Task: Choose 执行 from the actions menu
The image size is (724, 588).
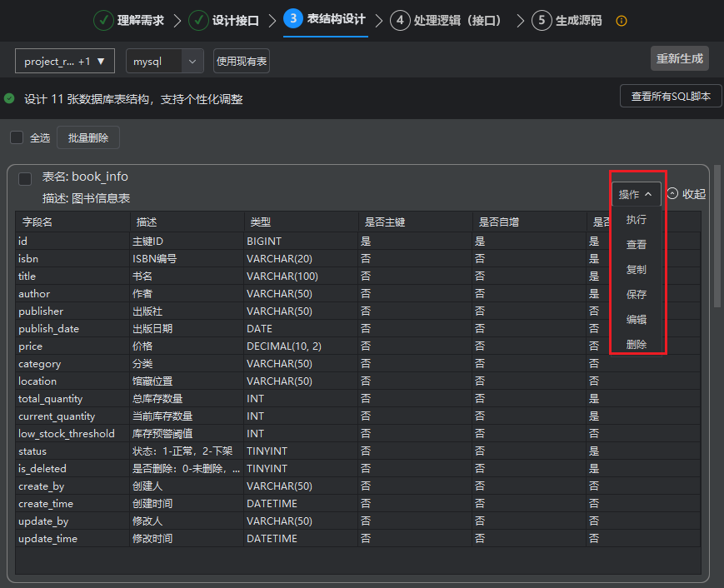Action: pyautogui.click(x=637, y=220)
